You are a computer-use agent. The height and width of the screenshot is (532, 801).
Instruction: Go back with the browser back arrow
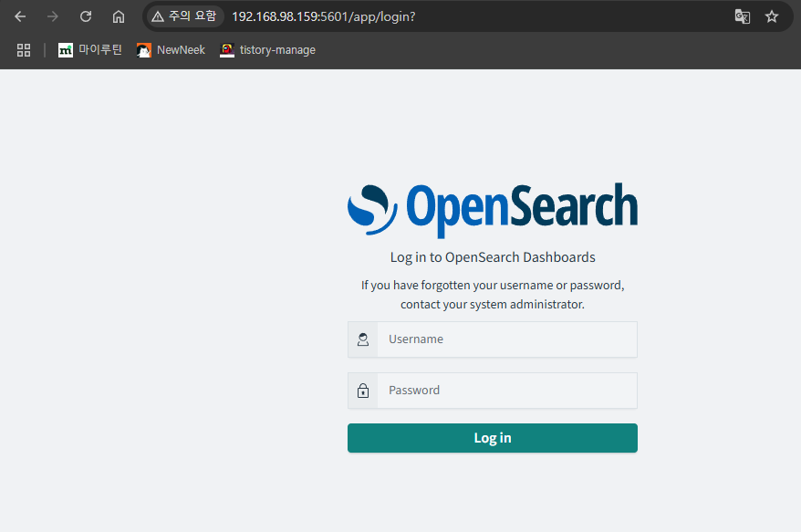[20, 16]
